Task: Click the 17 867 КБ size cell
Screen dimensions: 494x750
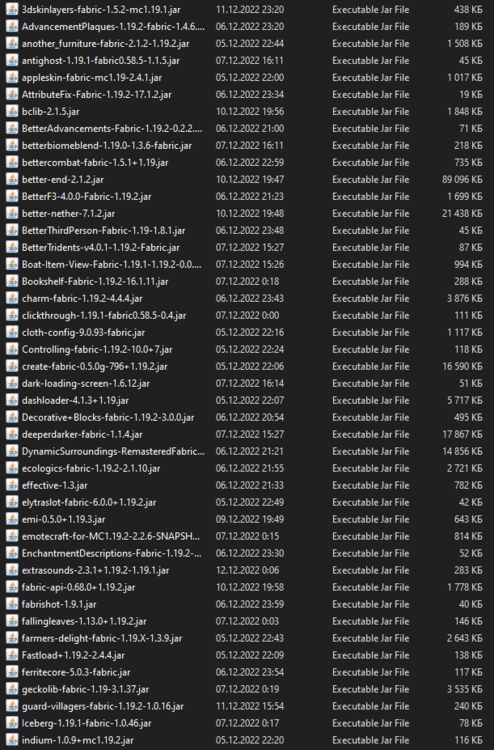Action: (462, 434)
